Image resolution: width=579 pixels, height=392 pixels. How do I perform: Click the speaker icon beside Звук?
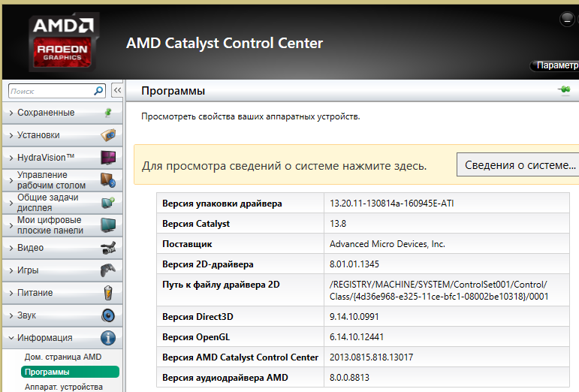[108, 315]
